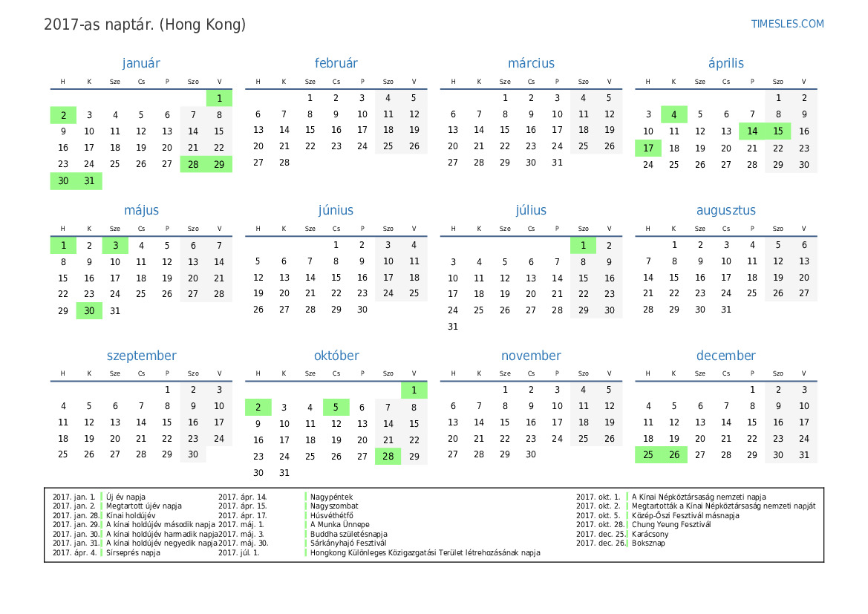
Task: Click March 31 in the calendar
Action: [x=557, y=162]
